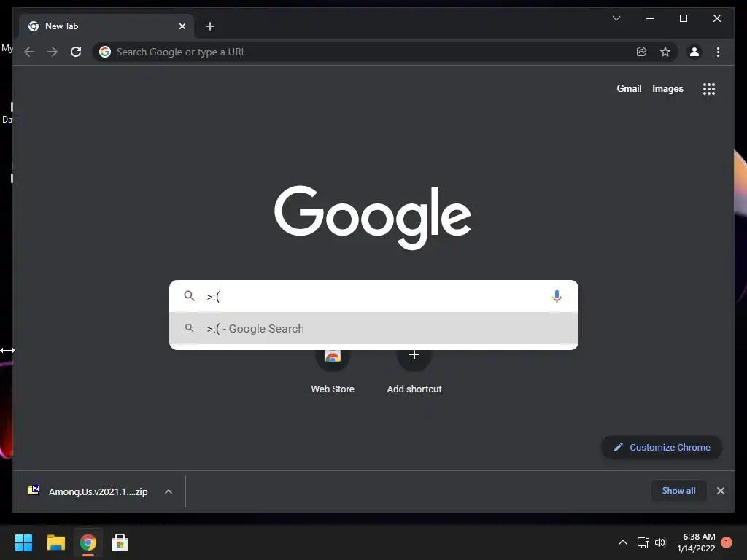
Task: Open the volume tray icon
Action: pyautogui.click(x=659, y=542)
